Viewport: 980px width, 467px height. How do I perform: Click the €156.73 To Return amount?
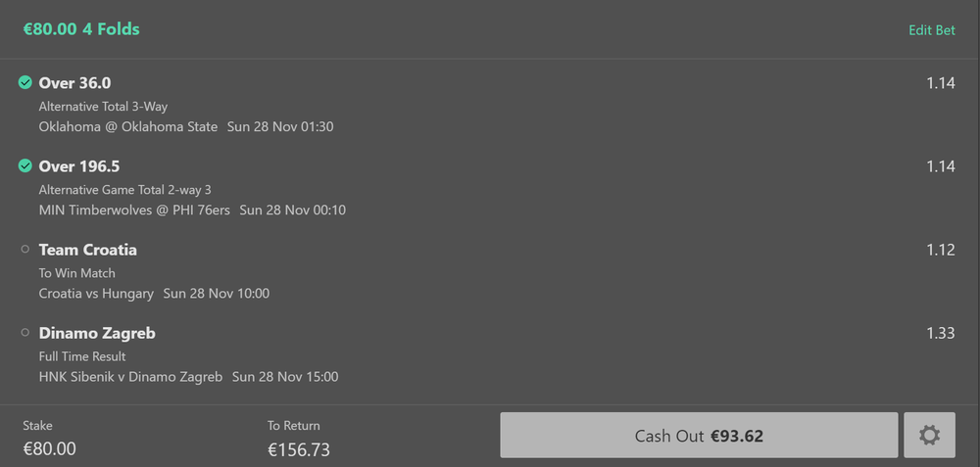coord(300,448)
